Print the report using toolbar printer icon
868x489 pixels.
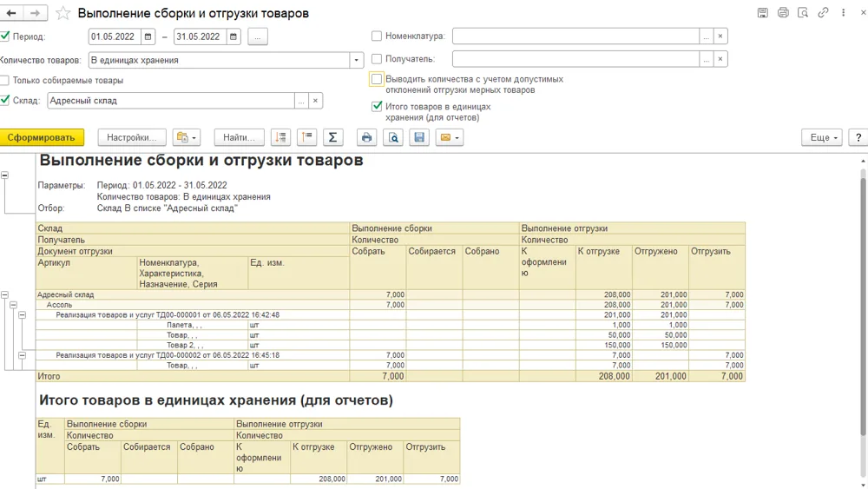tap(366, 137)
